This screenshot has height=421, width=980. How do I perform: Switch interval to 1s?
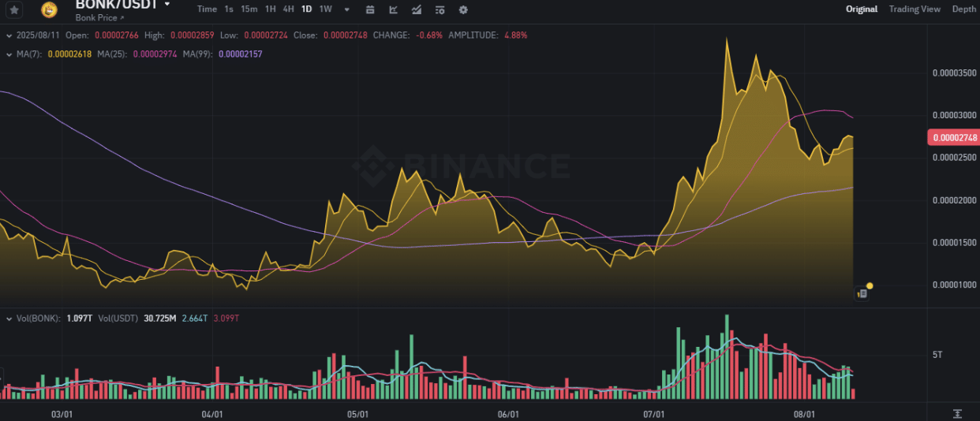point(229,9)
